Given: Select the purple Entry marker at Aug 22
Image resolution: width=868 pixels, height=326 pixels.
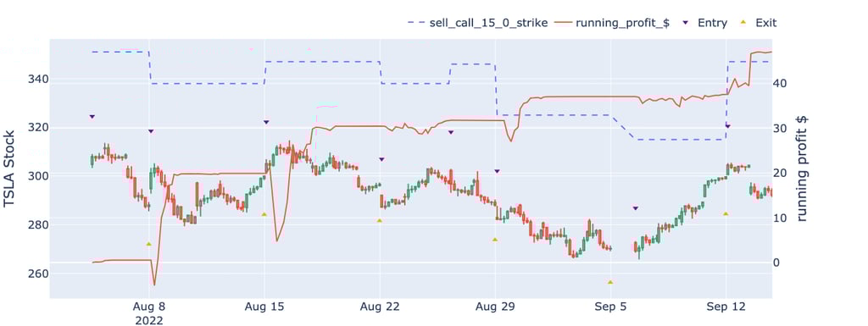Looking at the screenshot, I should 381,159.
